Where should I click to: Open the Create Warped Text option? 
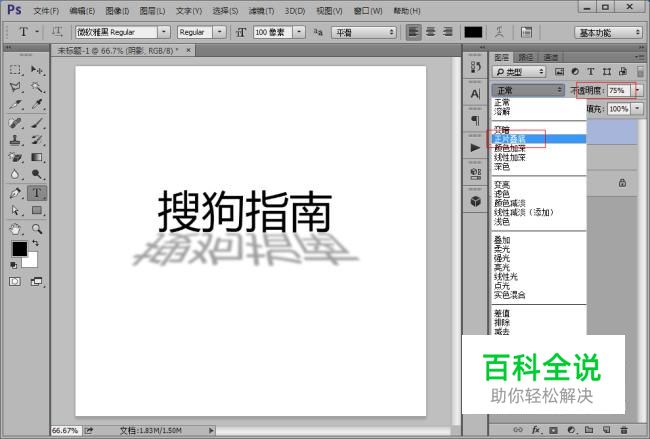pyautogui.click(x=500, y=32)
